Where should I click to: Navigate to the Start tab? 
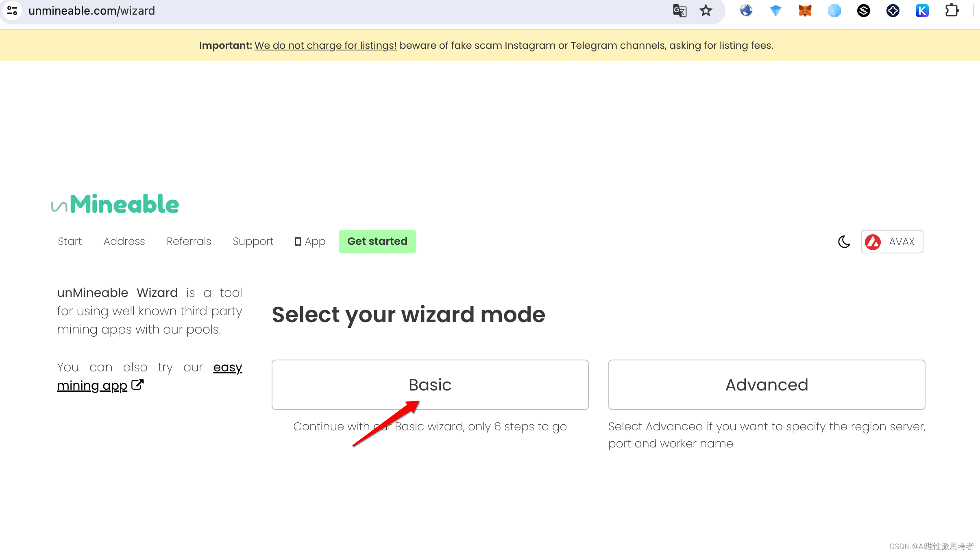point(69,241)
